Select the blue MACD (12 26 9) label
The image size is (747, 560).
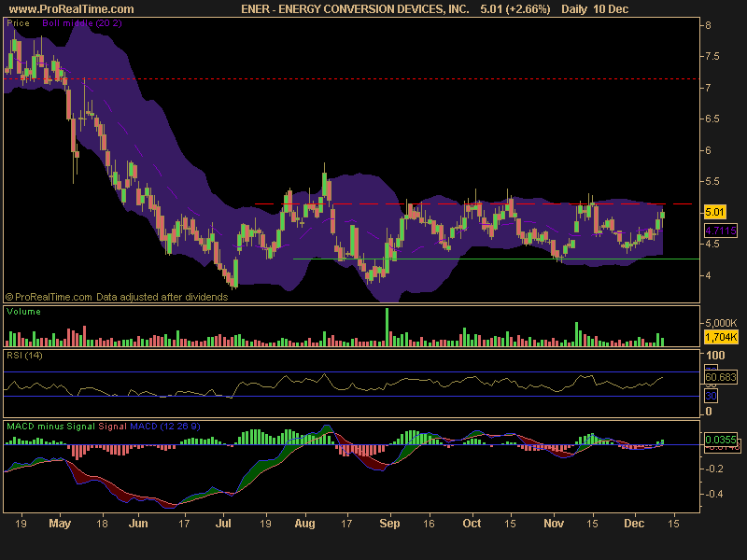pos(165,427)
